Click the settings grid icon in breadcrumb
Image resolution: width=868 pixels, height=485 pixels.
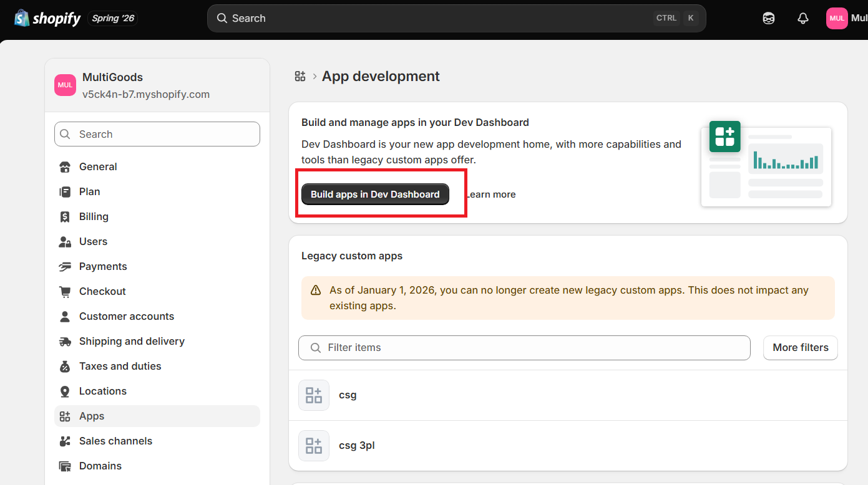pyautogui.click(x=300, y=76)
